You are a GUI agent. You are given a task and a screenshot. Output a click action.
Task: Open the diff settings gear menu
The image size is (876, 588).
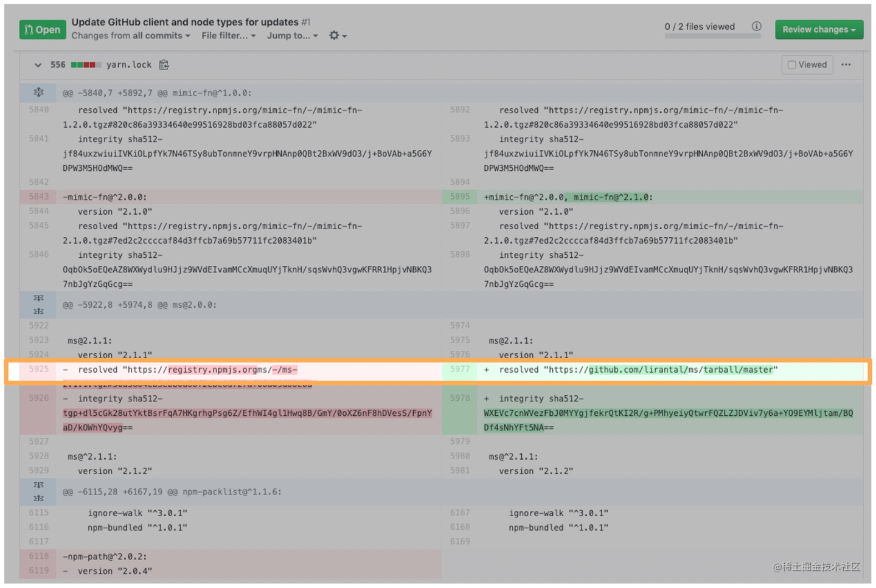pos(338,36)
